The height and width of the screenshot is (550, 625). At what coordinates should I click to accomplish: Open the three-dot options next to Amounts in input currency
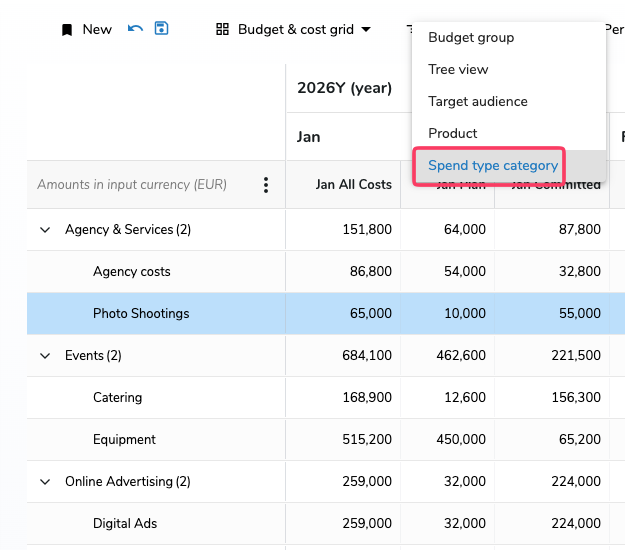266,185
